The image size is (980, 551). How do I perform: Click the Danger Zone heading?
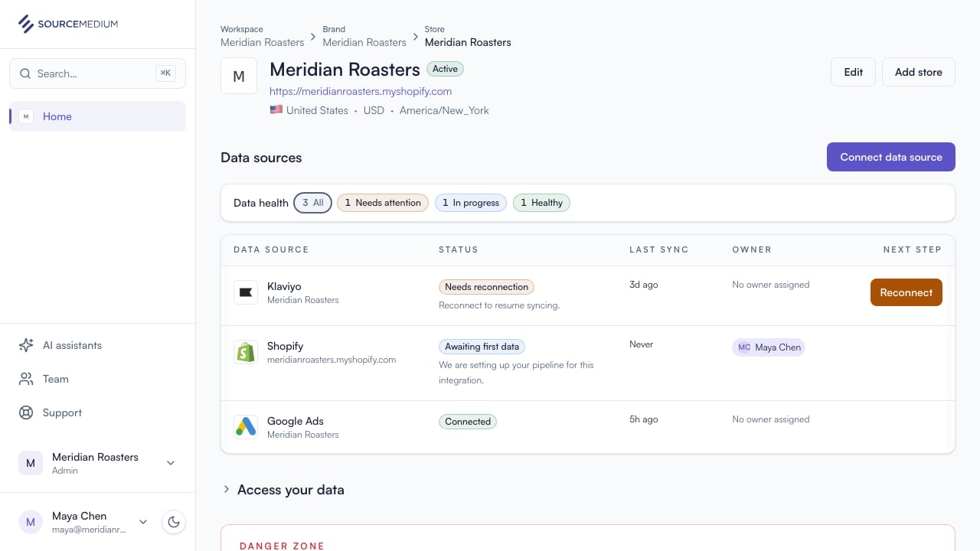282,546
